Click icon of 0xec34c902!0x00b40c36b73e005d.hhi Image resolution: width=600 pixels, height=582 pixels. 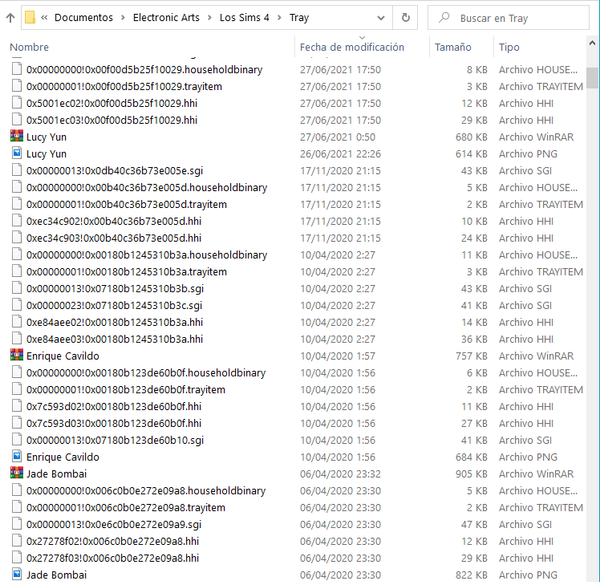[x=16, y=221]
